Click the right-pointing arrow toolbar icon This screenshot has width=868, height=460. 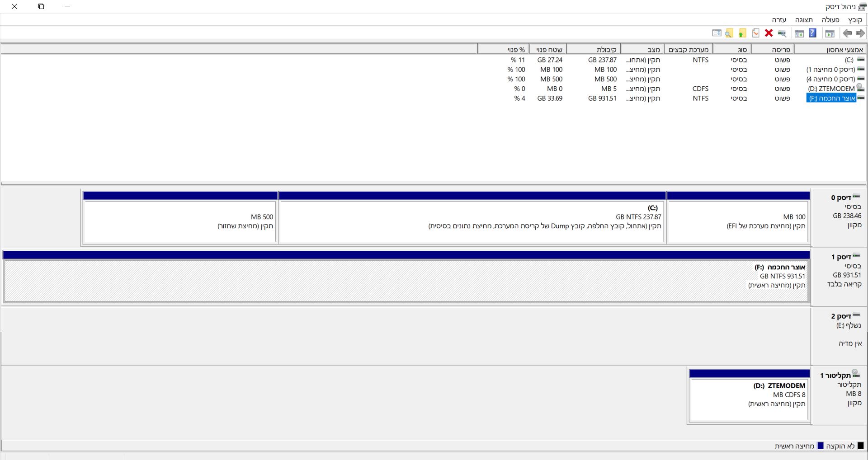[x=860, y=33]
